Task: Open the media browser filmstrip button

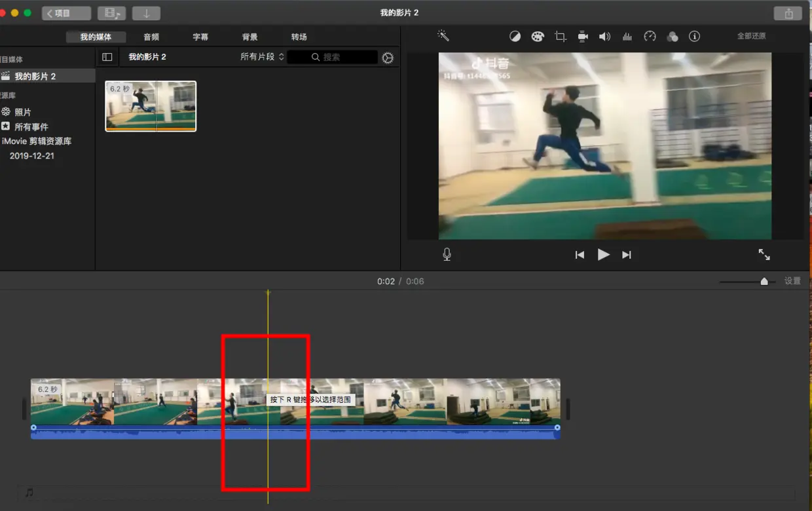Action: coord(111,13)
